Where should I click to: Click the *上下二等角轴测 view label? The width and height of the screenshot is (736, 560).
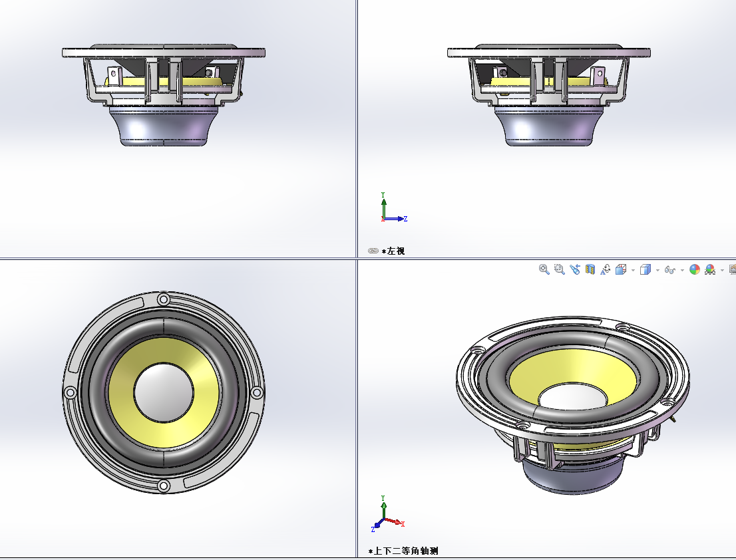pos(403,551)
